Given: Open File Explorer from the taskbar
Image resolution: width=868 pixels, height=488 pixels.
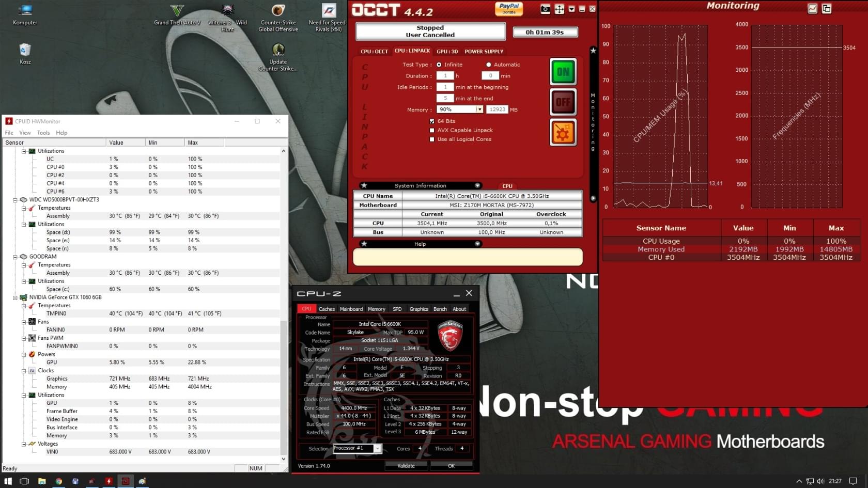Looking at the screenshot, I should (x=42, y=481).
